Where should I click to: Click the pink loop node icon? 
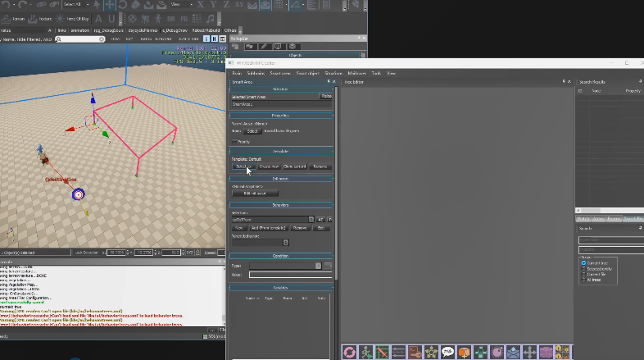click(350, 352)
